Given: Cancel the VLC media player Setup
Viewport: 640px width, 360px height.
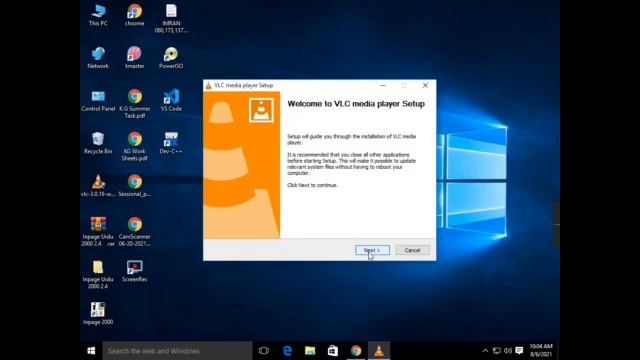Looking at the screenshot, I should pos(412,250).
